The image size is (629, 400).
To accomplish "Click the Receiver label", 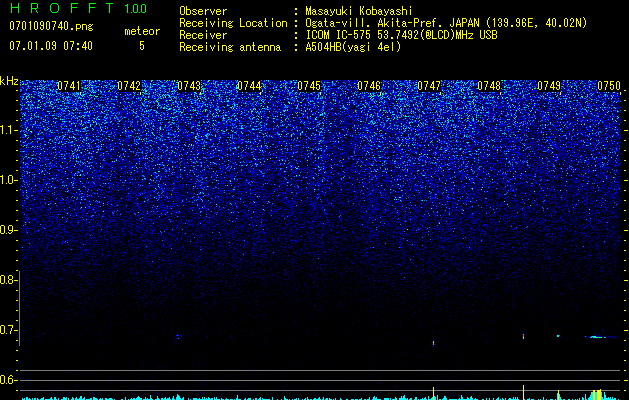I will (x=203, y=35).
